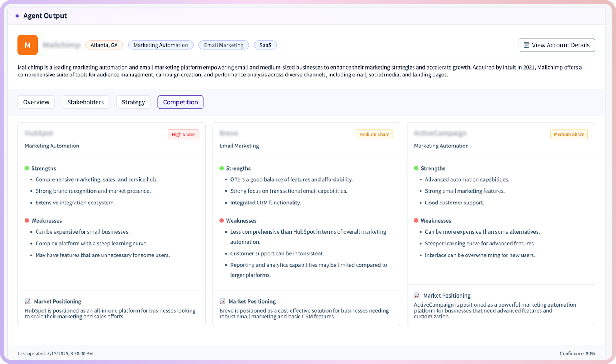
Task: Open the Overview tab
Action: pyautogui.click(x=36, y=102)
